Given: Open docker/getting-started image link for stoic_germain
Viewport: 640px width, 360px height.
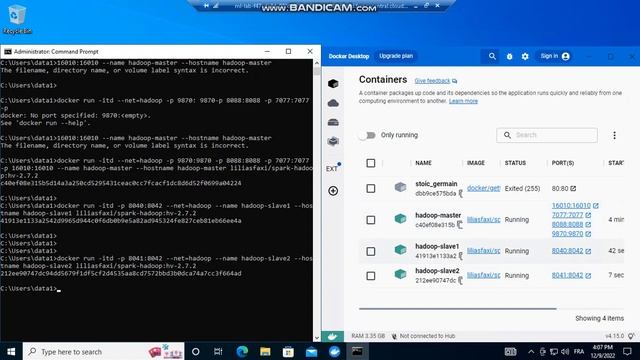Looking at the screenshot, I should [x=483, y=188].
